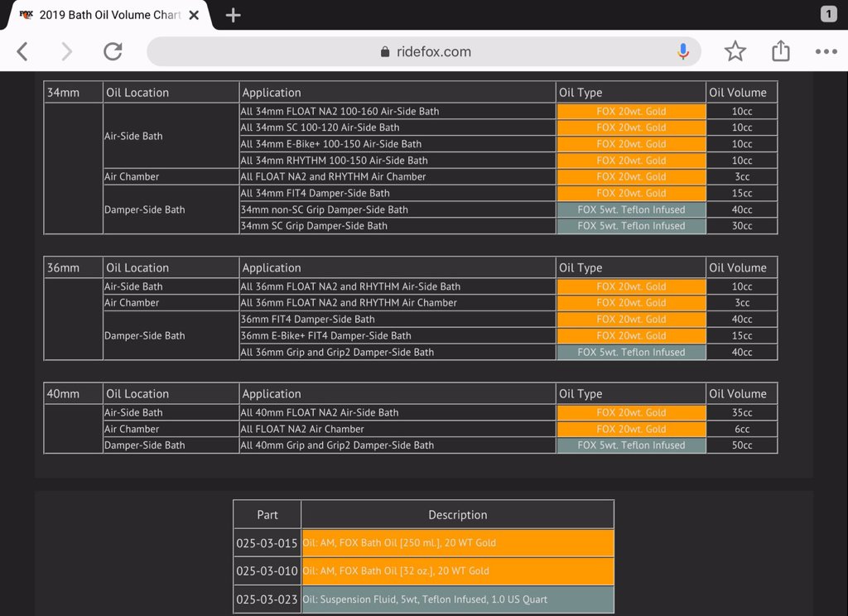
Task: Click the 36mm table header cell
Action: tap(73, 267)
